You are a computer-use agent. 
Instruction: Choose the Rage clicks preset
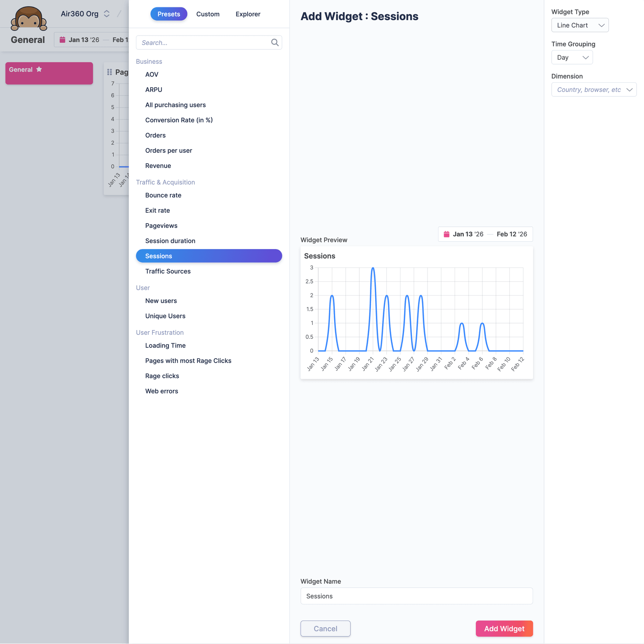click(162, 376)
